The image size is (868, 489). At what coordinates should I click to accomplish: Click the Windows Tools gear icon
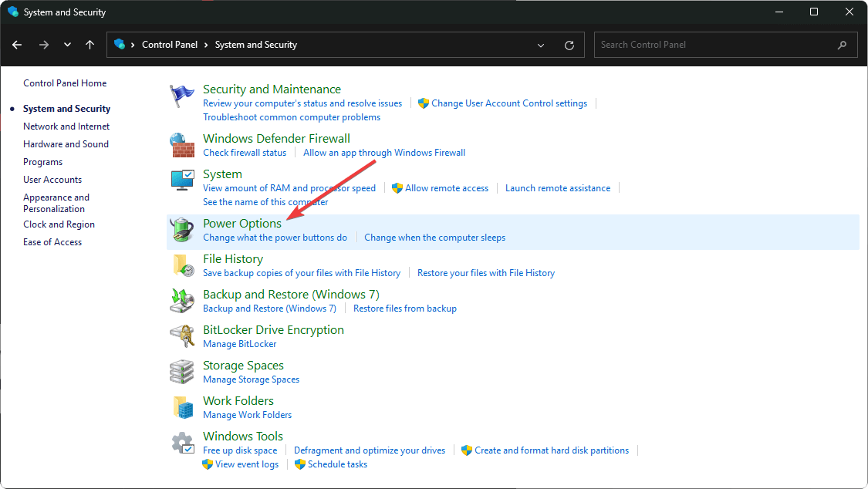click(182, 443)
